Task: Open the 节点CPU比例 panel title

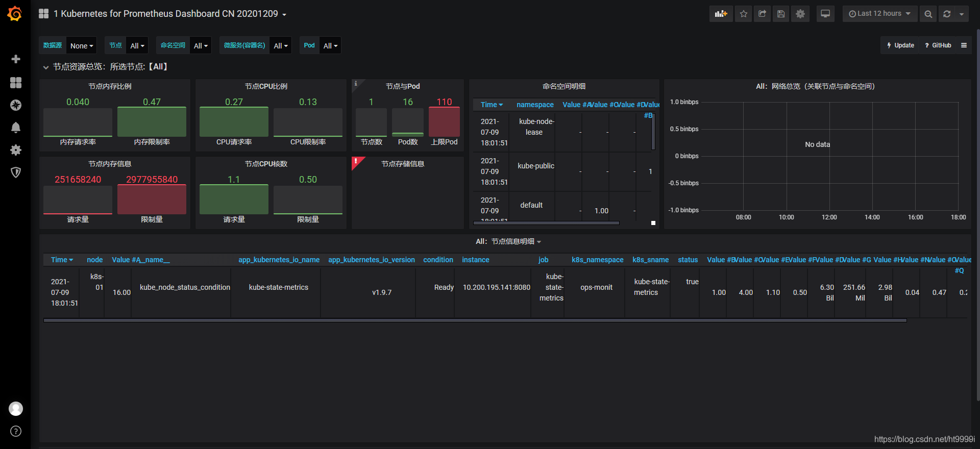Action: [x=266, y=86]
